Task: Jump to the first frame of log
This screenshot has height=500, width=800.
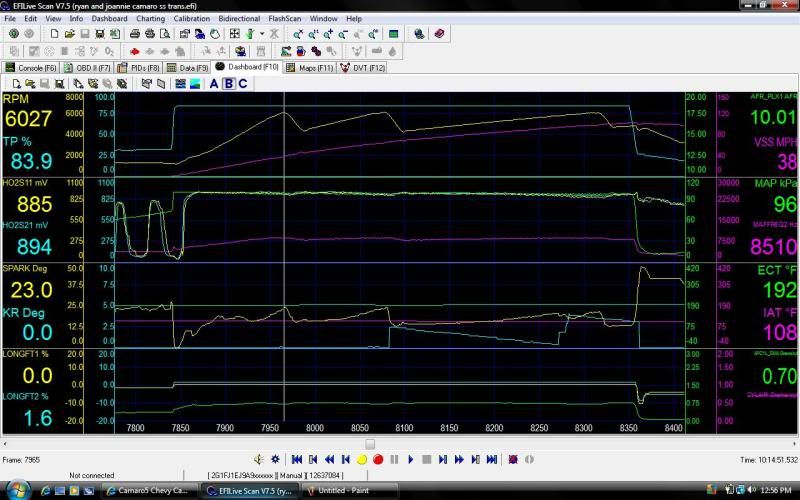Action: tap(297, 459)
